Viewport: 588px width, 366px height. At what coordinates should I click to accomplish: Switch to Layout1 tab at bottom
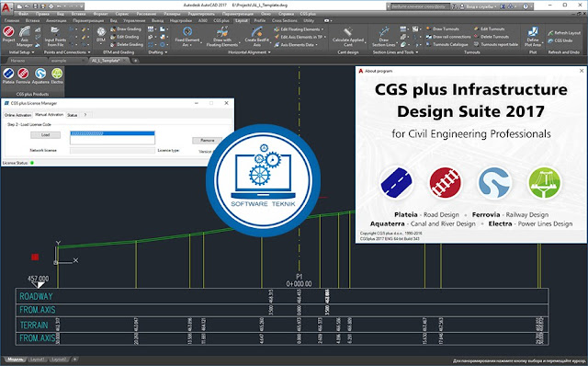pyautogui.click(x=37, y=360)
